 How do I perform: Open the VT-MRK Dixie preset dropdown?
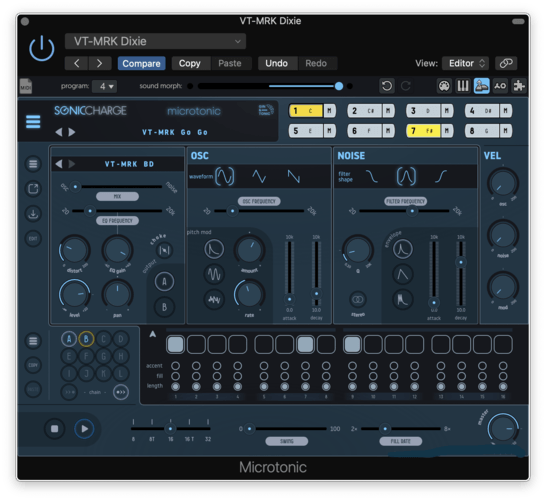(155, 41)
